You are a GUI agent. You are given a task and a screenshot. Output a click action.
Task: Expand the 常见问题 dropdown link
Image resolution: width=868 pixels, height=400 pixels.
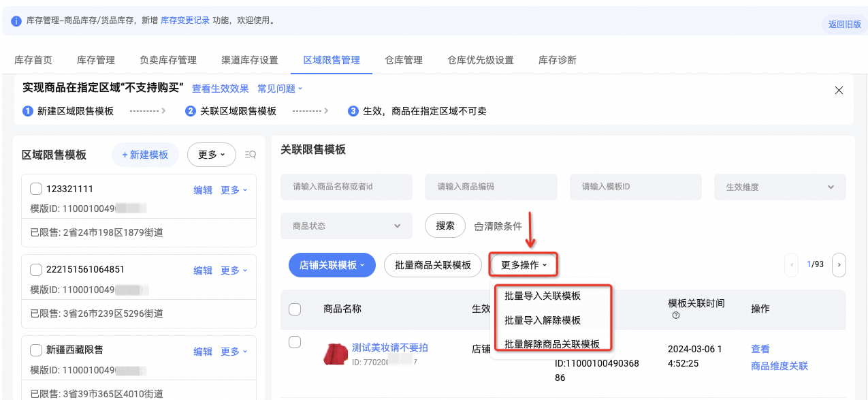[x=280, y=89]
